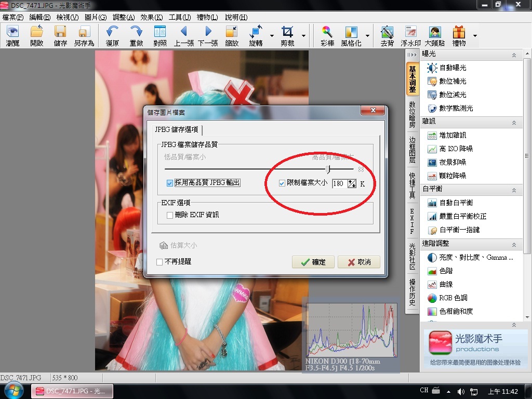Click the file size limit input field
Viewport: 532px width, 399px height.
pyautogui.click(x=339, y=183)
